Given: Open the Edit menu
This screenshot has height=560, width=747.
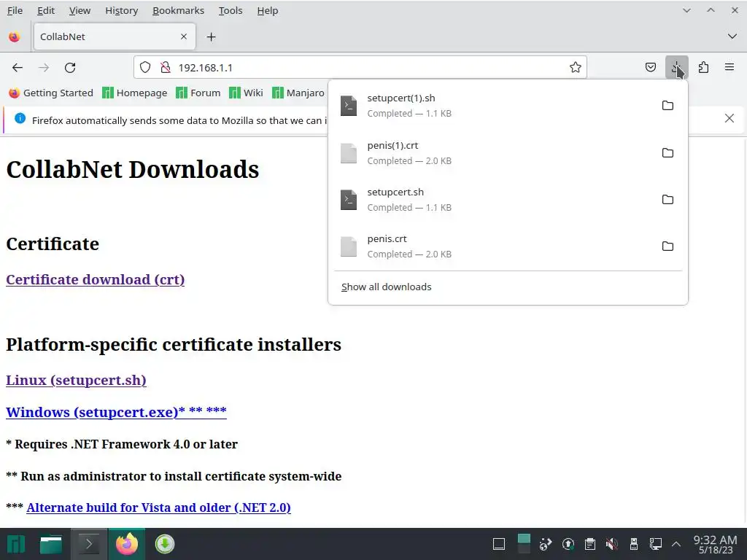Looking at the screenshot, I should 46,10.
